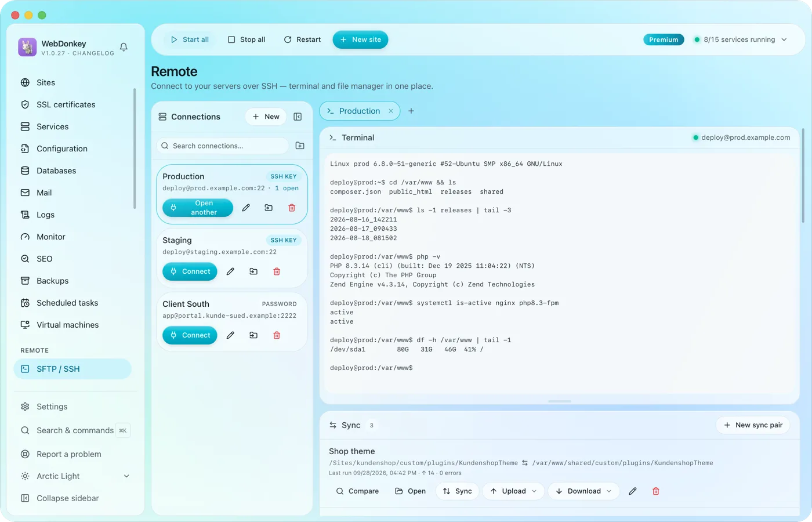Edit the Production connection

(x=246, y=208)
